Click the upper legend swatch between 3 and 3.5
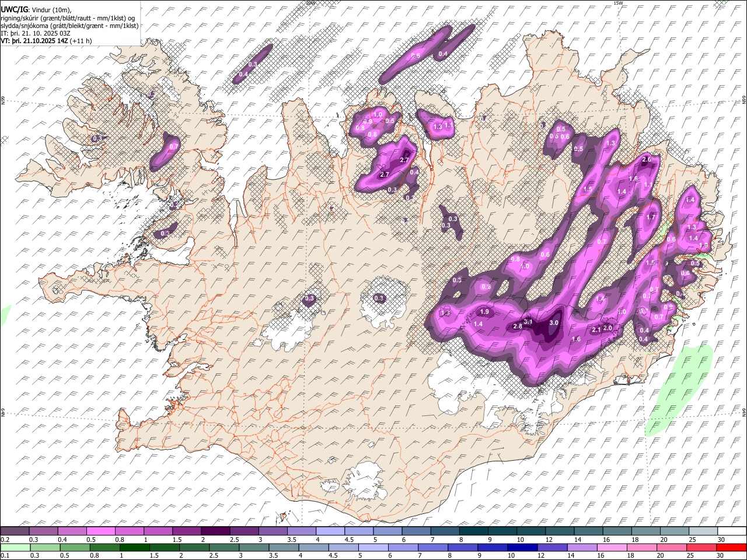Screen dimensions: 747x560 coord(273,531)
